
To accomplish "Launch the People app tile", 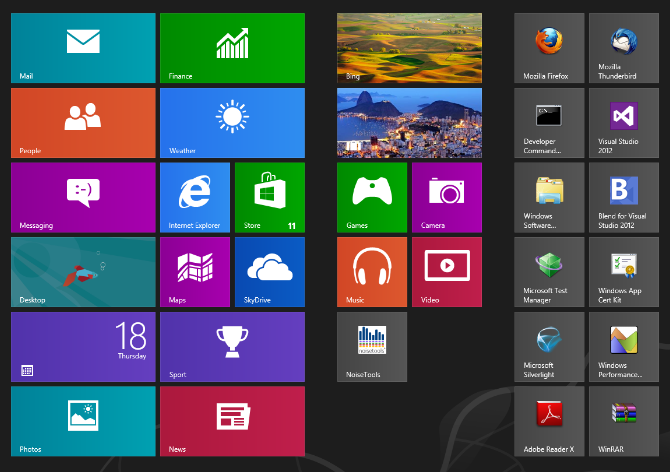I will pos(83,123).
